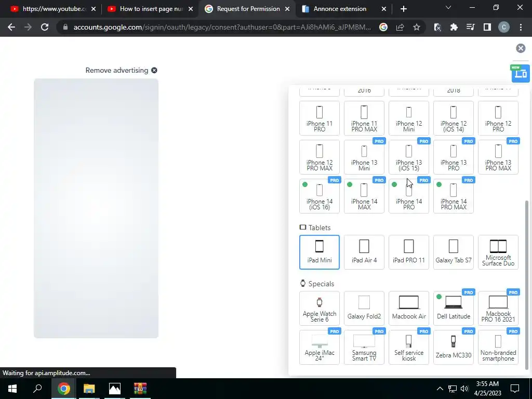Select the iPhone 13 PRO MAX device

(x=498, y=157)
